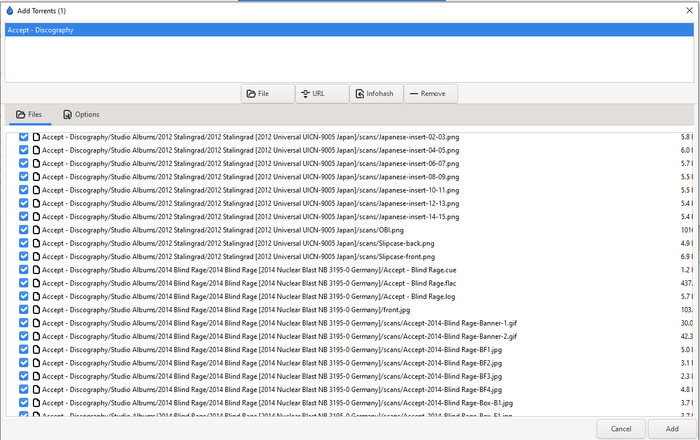
Task: Toggle the Blind Rage front.jpg checkbox
Action: pos(24,310)
